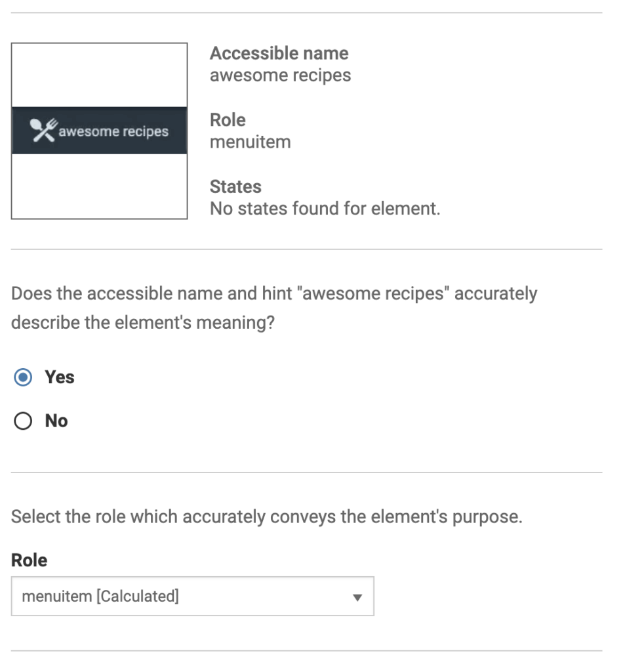The image size is (623, 672).
Task: Click the 'Role' heading above menuitem
Action: click(227, 120)
